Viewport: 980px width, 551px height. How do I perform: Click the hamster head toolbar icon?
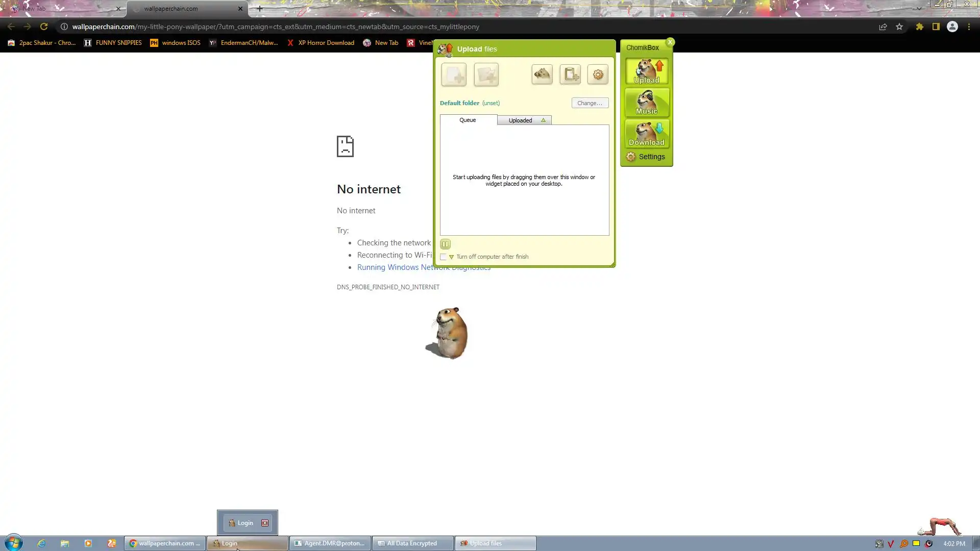(542, 74)
